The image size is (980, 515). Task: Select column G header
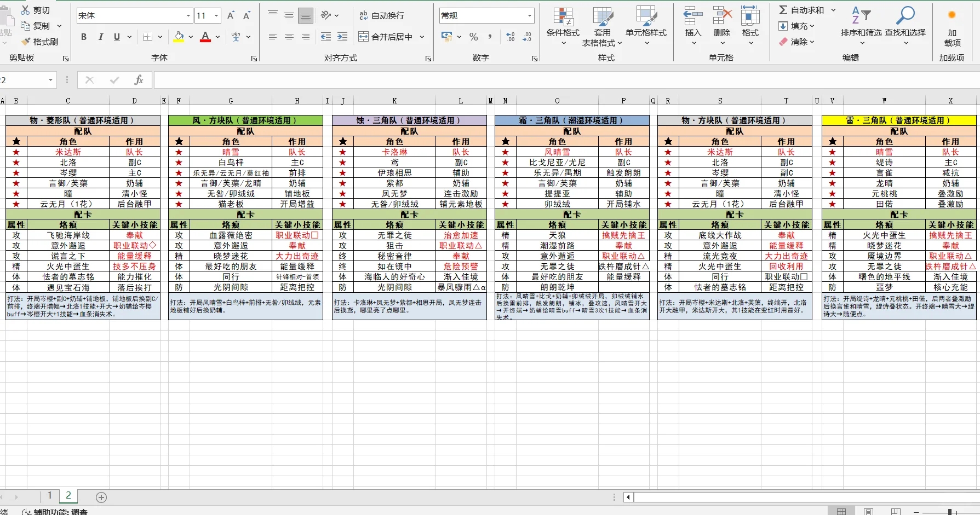(231, 101)
